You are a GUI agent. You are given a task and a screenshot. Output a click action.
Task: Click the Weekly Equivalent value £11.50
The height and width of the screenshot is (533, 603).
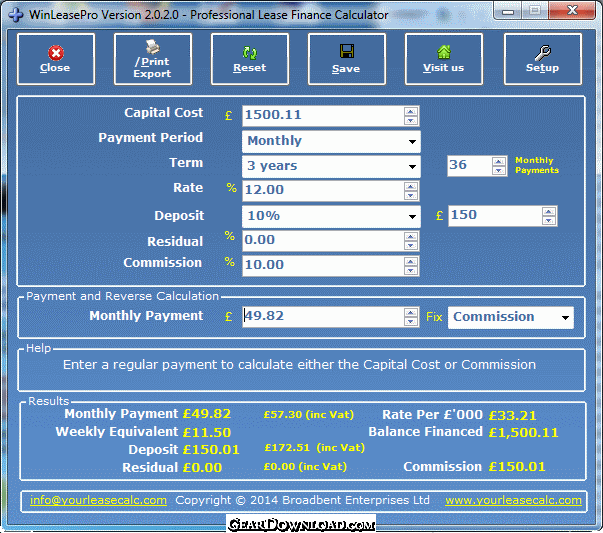tap(207, 432)
